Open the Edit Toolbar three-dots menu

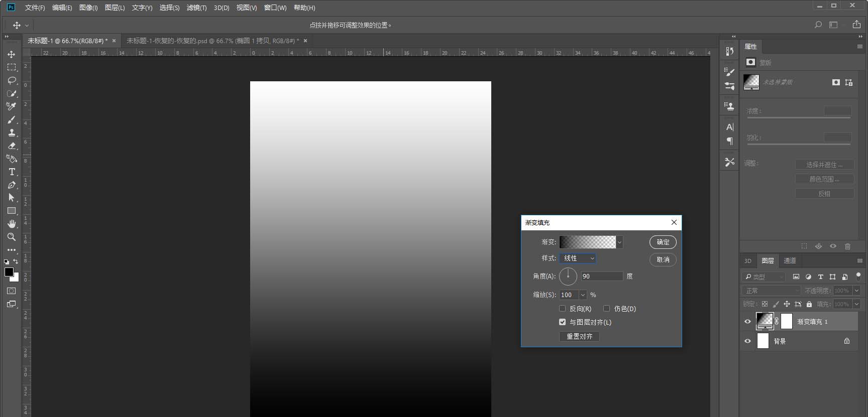12,250
